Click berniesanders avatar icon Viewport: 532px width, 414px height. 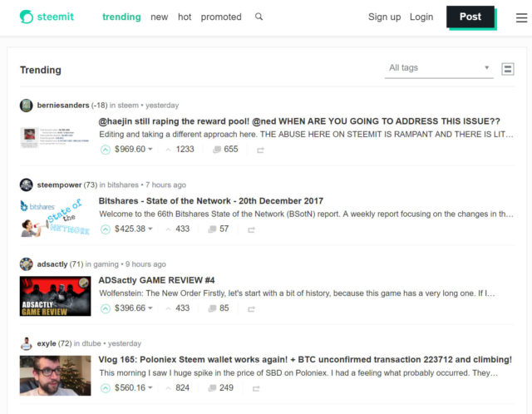coord(27,106)
